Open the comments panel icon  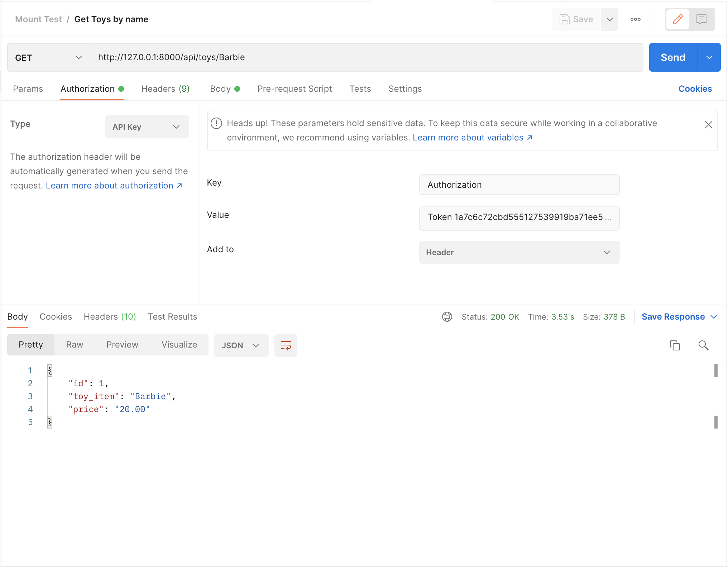click(701, 19)
